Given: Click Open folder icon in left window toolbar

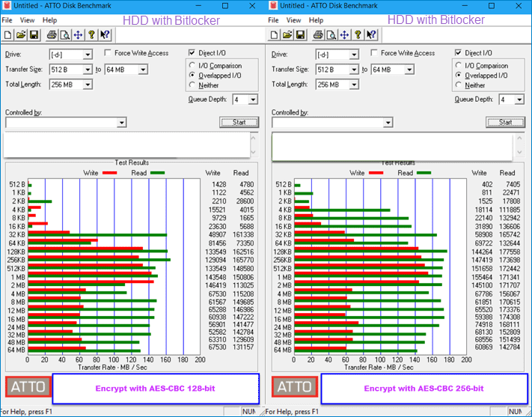Looking at the screenshot, I should coord(20,34).
